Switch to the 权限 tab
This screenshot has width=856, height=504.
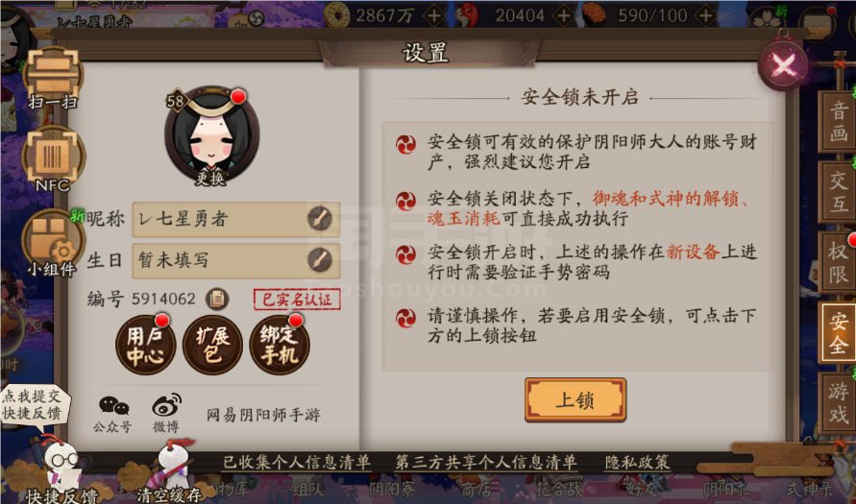[838, 262]
